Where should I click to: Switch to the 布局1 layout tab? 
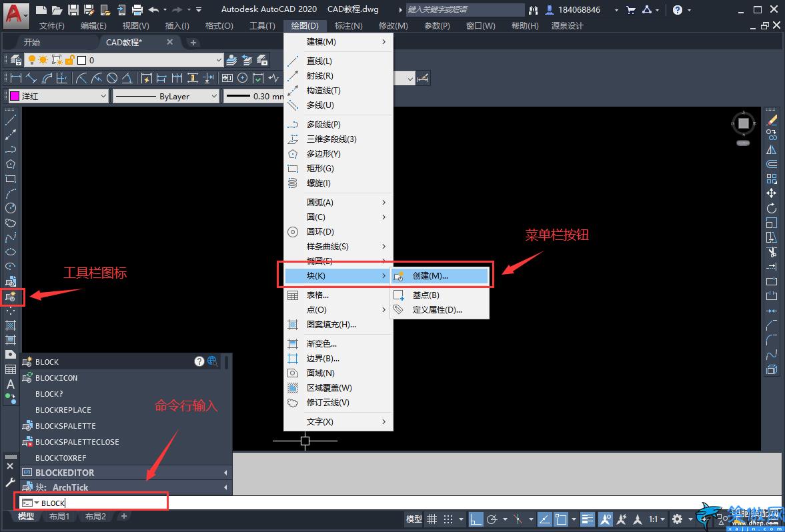59,516
